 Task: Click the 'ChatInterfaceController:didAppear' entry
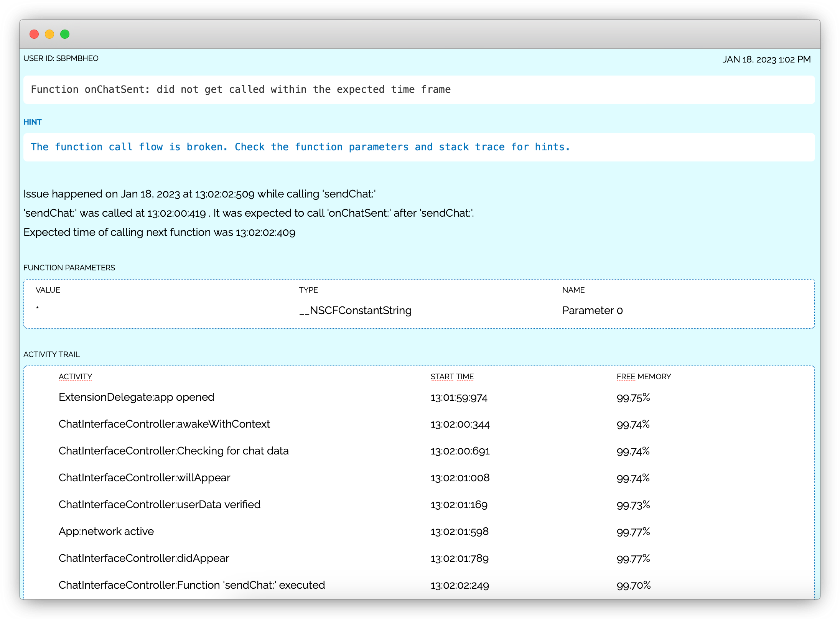pos(144,558)
